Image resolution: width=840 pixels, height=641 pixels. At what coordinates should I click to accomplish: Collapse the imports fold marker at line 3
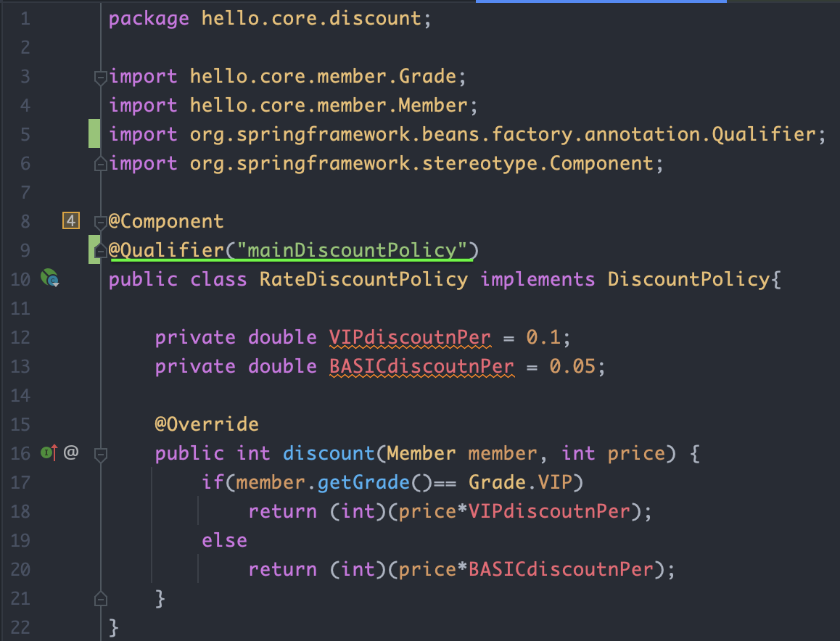point(100,78)
